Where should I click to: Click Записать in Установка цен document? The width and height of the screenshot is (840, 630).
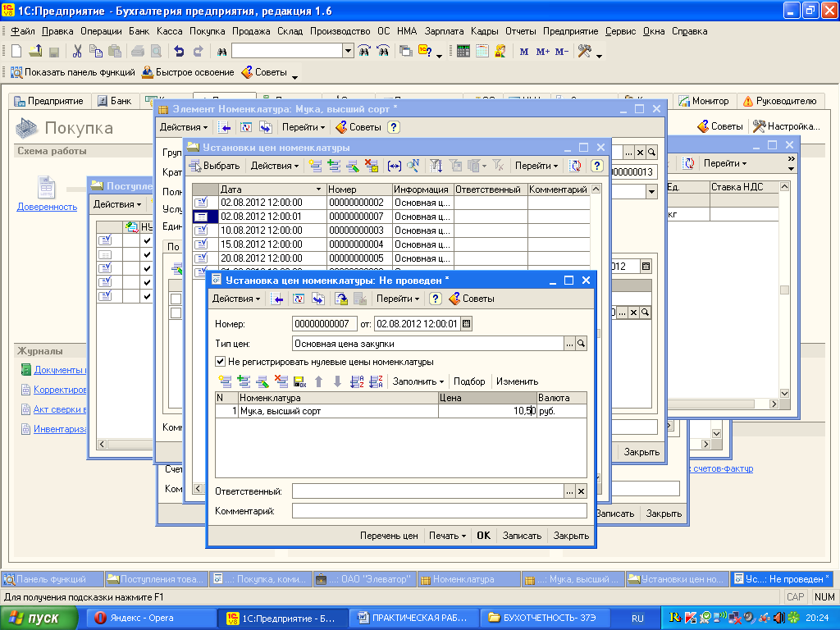(522, 536)
